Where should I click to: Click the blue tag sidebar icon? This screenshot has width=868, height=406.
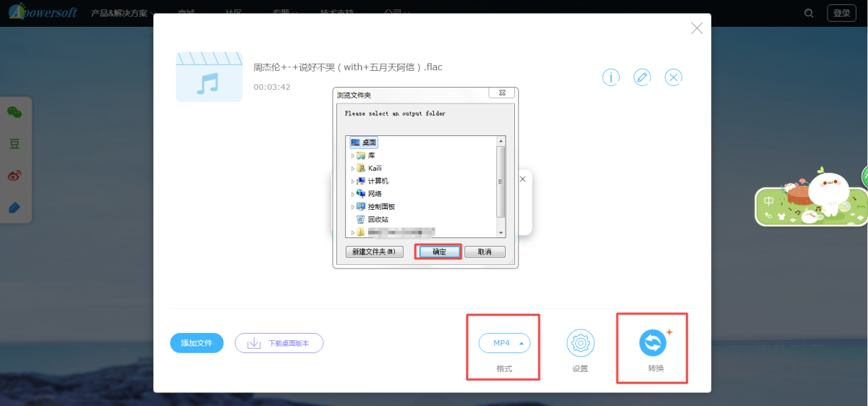click(x=14, y=207)
